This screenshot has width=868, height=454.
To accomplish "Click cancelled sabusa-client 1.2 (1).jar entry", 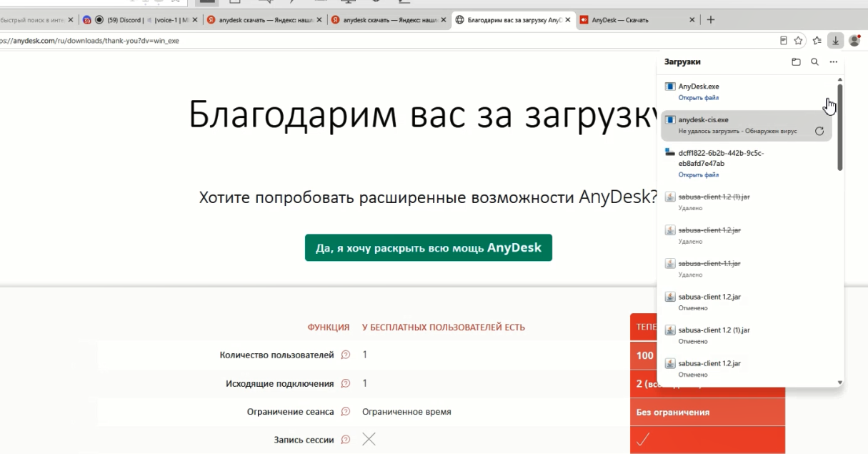I will point(747,335).
